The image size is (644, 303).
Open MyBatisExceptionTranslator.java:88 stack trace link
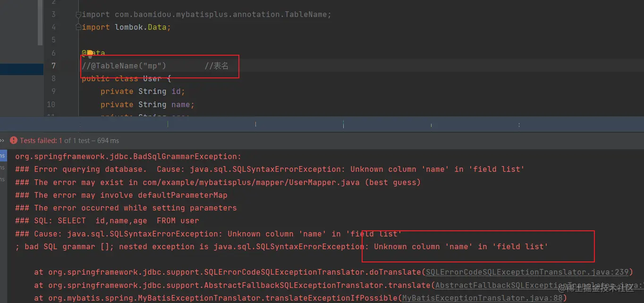[482, 298]
